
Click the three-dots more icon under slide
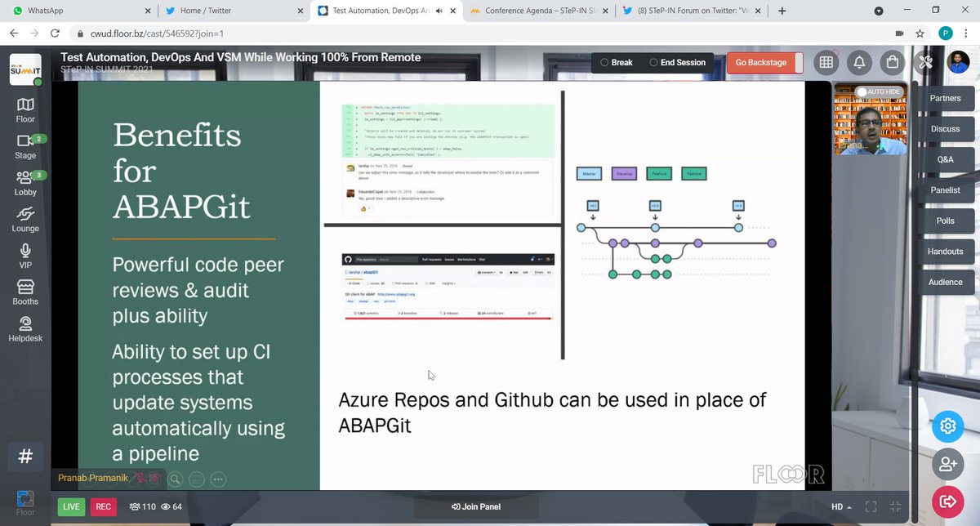218,479
